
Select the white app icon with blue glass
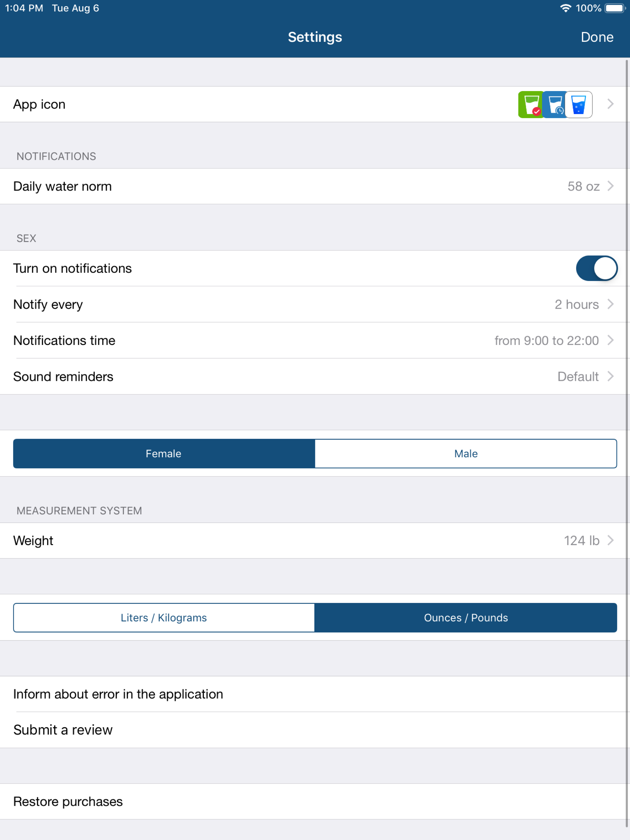coord(579,105)
